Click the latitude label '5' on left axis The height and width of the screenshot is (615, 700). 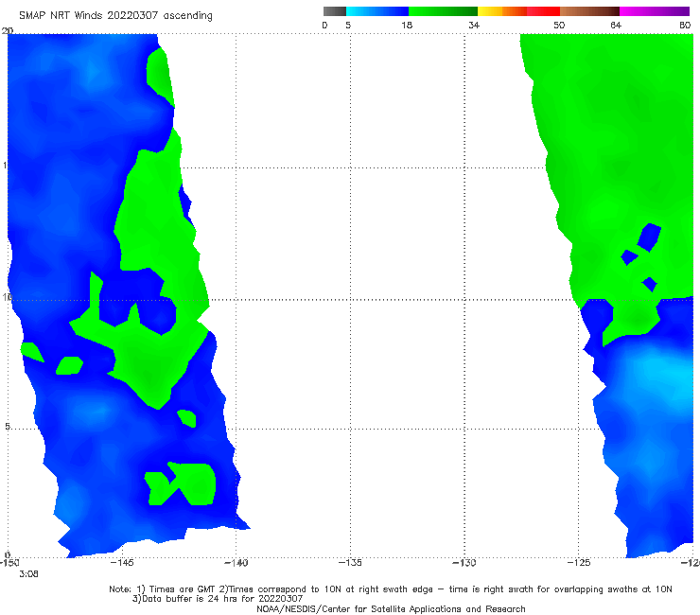click(8, 427)
